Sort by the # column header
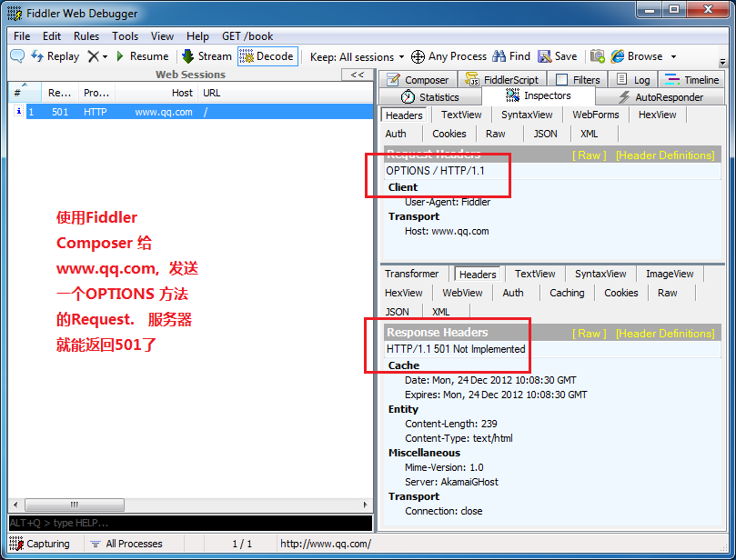Viewport: 736px width, 560px height. pos(25,93)
